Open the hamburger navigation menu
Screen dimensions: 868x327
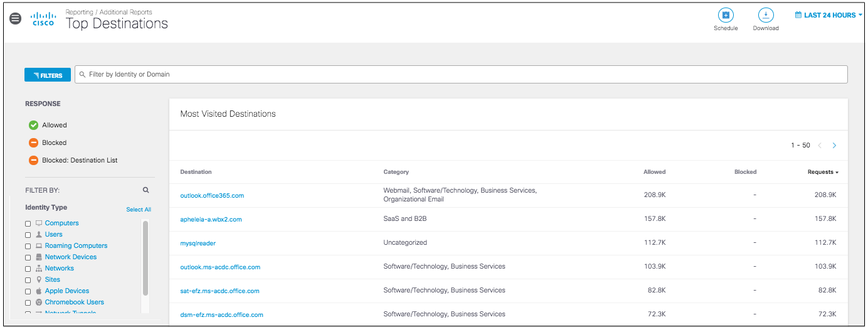coord(16,19)
